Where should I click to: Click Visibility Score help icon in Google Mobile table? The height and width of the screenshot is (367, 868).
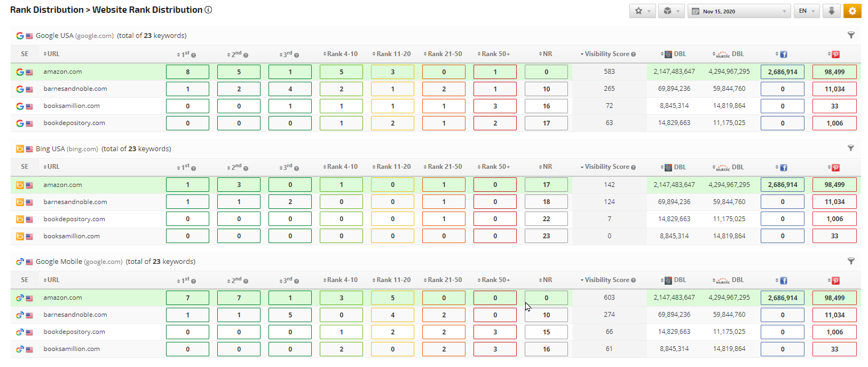coord(634,280)
